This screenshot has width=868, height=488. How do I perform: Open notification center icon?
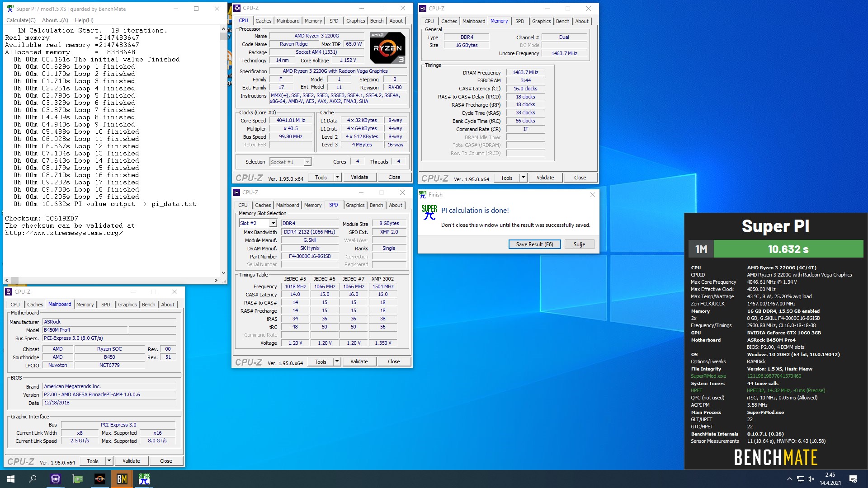tap(853, 479)
